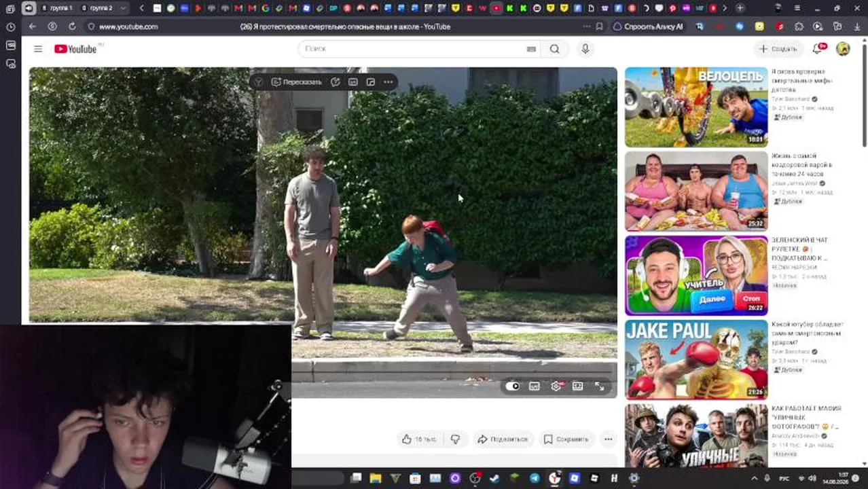Go to the YouTube home logo
The width and height of the screenshot is (868, 489).
tap(76, 49)
